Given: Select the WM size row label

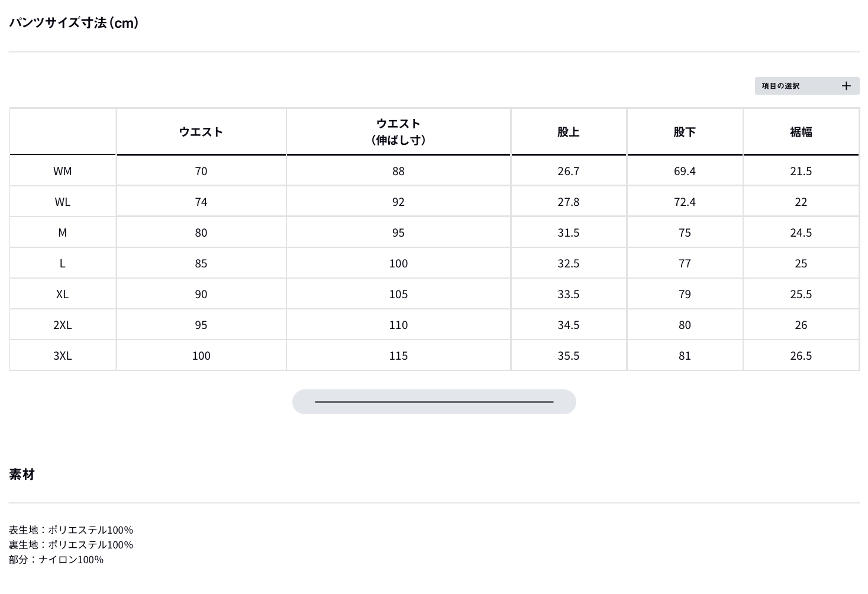Looking at the screenshot, I should (x=62, y=171).
